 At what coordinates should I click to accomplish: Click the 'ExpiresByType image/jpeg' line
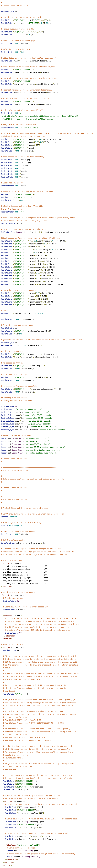(27, 418)
